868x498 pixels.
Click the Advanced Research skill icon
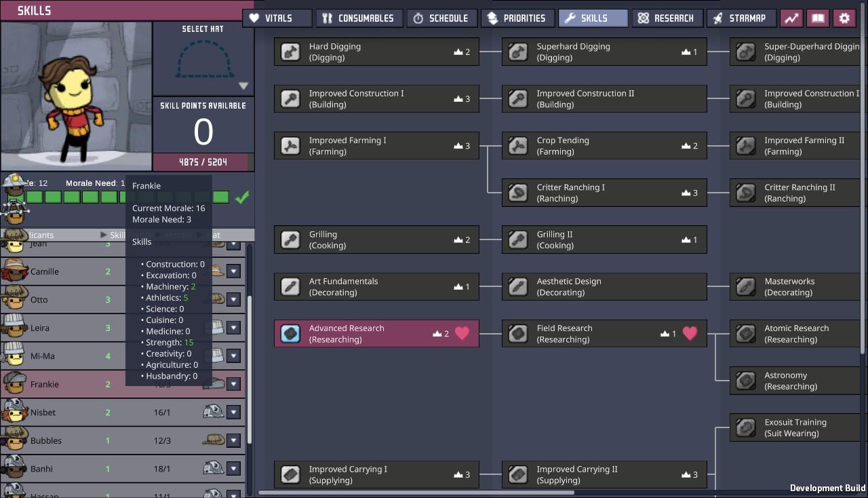291,334
